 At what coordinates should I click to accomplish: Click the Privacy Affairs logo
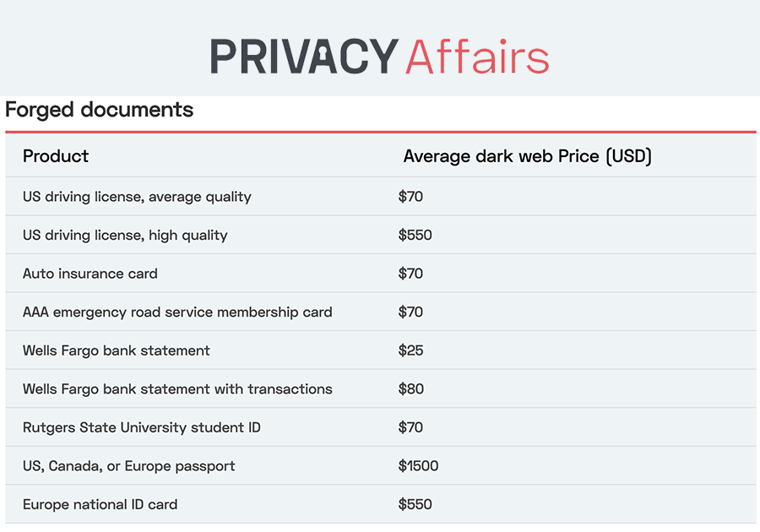[x=379, y=56]
